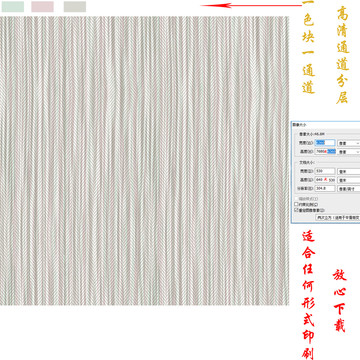Viewport: 360px width, 360px height.
Task: Toggle the Constrain Proportions checkbox
Action: (296, 204)
